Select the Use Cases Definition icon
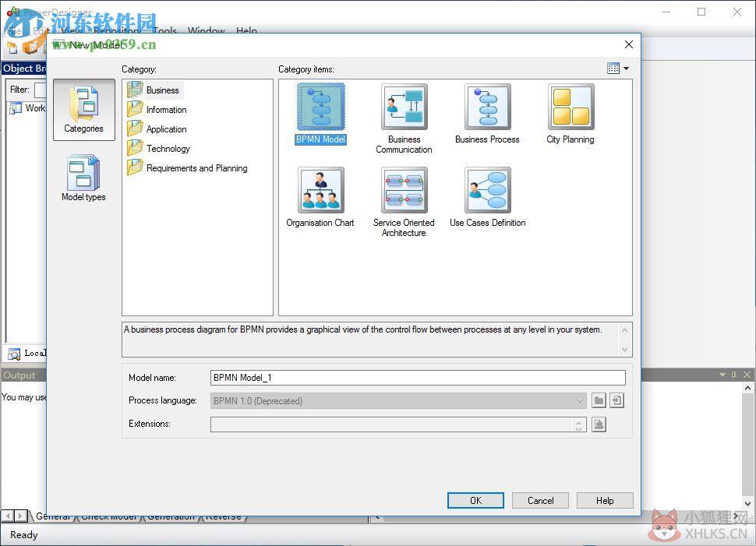This screenshot has height=546, width=756. tap(487, 190)
